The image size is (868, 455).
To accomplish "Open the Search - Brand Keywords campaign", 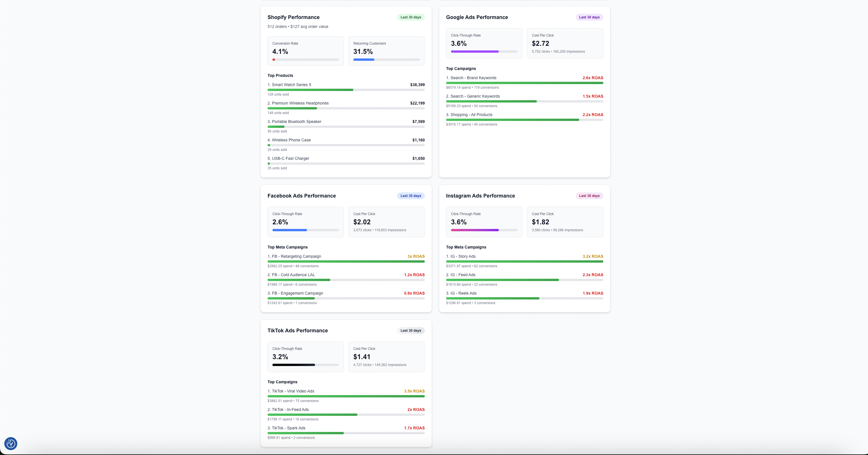I will point(471,77).
